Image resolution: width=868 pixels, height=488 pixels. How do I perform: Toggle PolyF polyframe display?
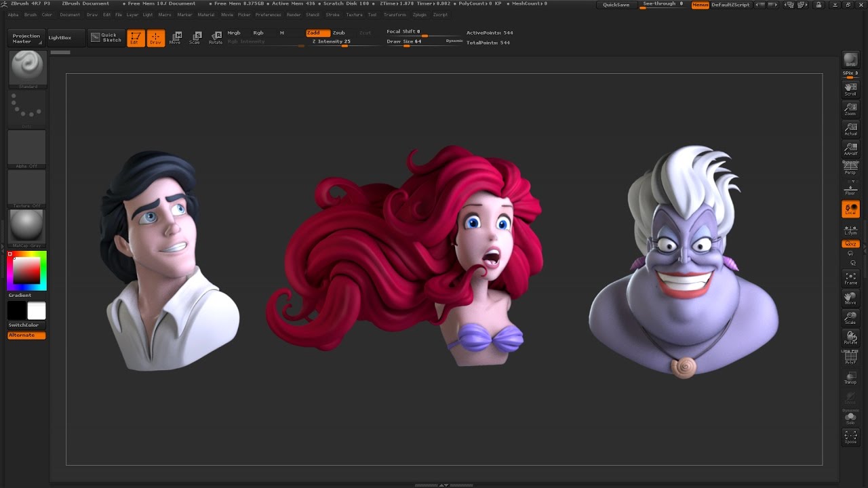click(850, 357)
